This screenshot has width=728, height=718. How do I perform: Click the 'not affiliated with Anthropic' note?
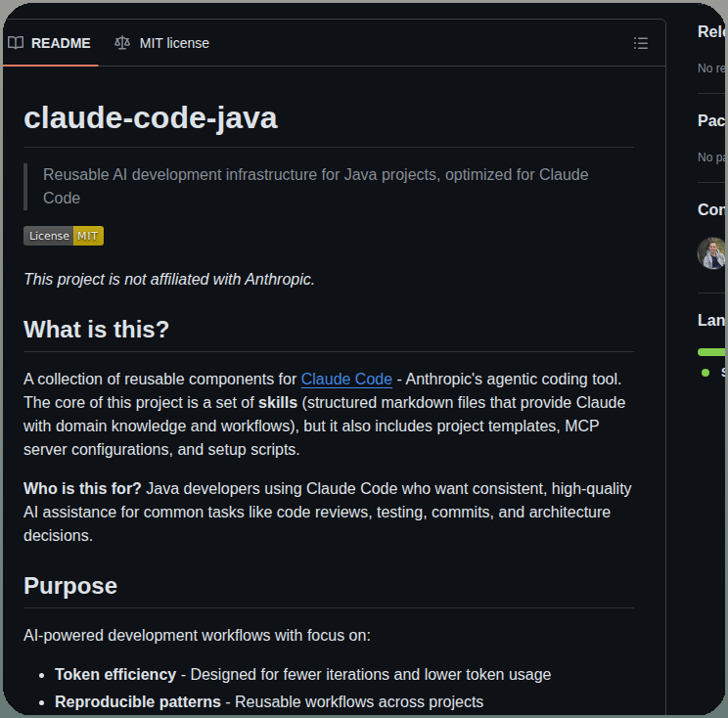(169, 280)
